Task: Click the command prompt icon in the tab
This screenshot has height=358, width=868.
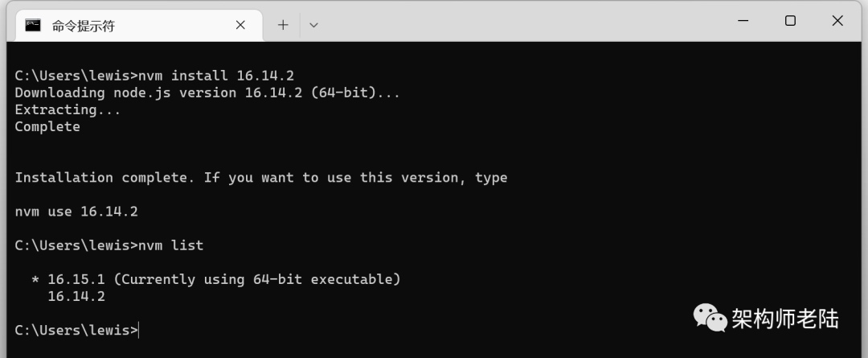Action: 33,25
